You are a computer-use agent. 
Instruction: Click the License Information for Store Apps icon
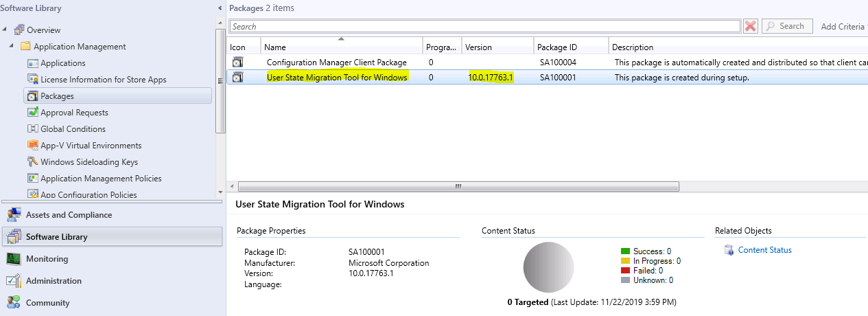click(32, 80)
